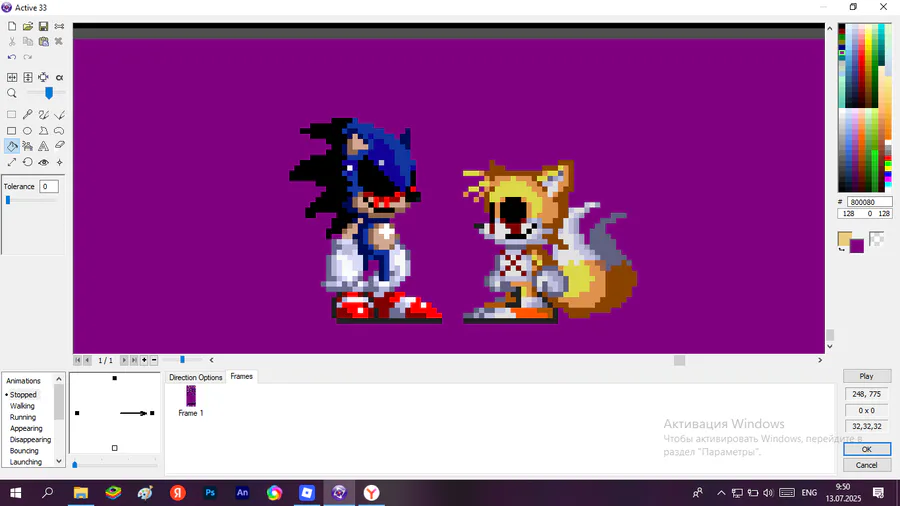The image size is (900, 506).
Task: Select the Eraser tool
Action: tap(59, 146)
